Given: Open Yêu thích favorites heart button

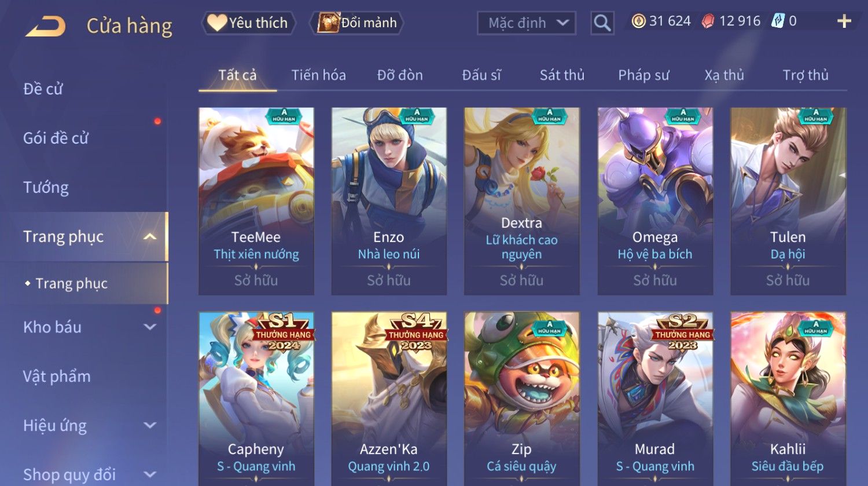Looking at the screenshot, I should pyautogui.click(x=249, y=23).
